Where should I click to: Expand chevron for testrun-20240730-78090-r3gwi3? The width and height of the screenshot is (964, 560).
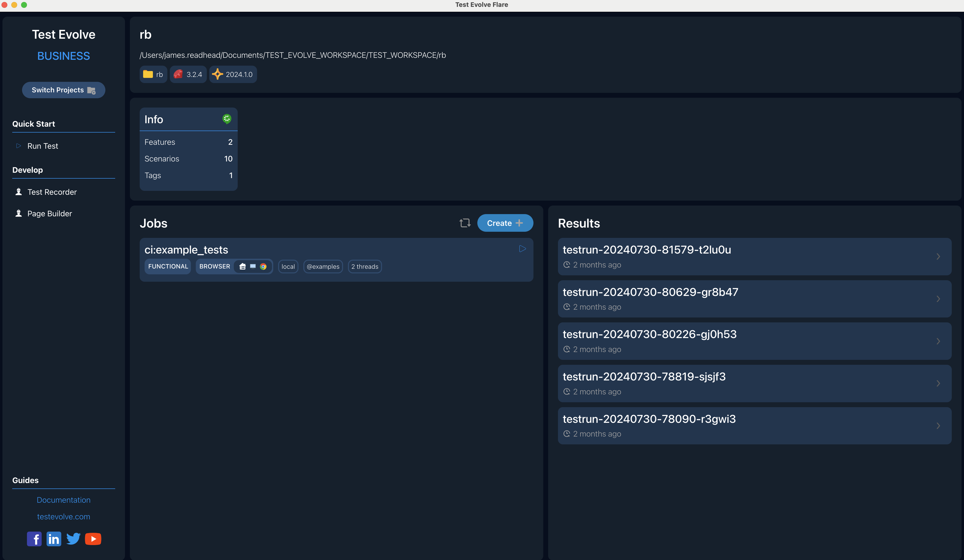938,426
